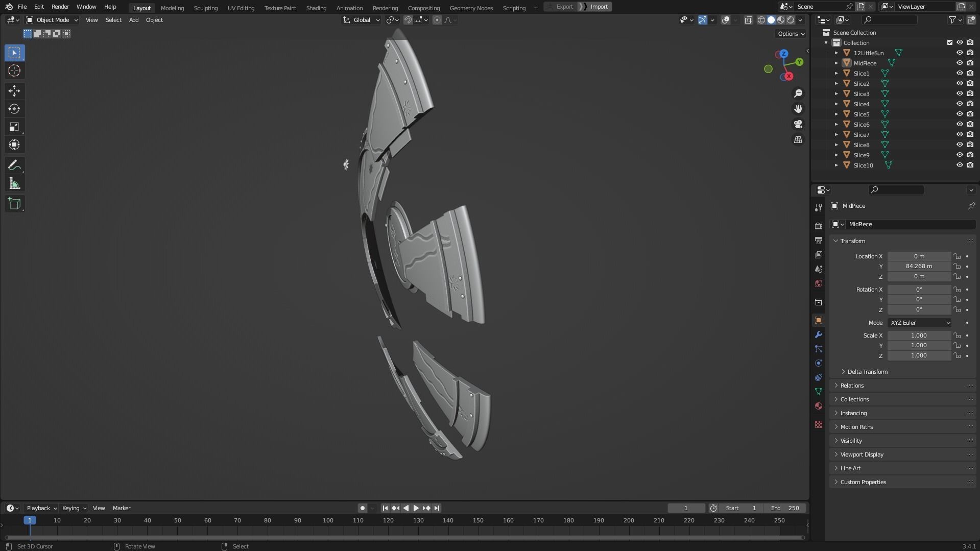Activate the Select Box tool

(14, 53)
